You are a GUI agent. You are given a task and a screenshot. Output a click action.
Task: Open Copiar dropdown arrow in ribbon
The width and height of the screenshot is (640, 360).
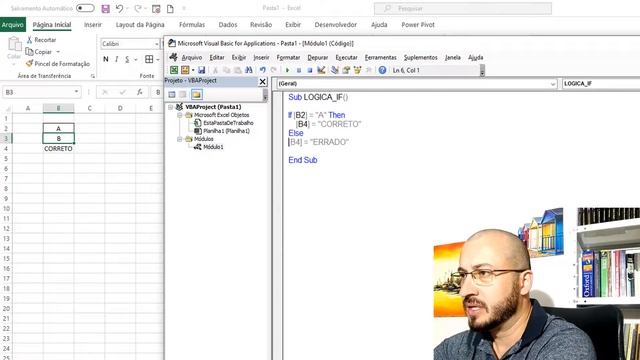[58, 52]
